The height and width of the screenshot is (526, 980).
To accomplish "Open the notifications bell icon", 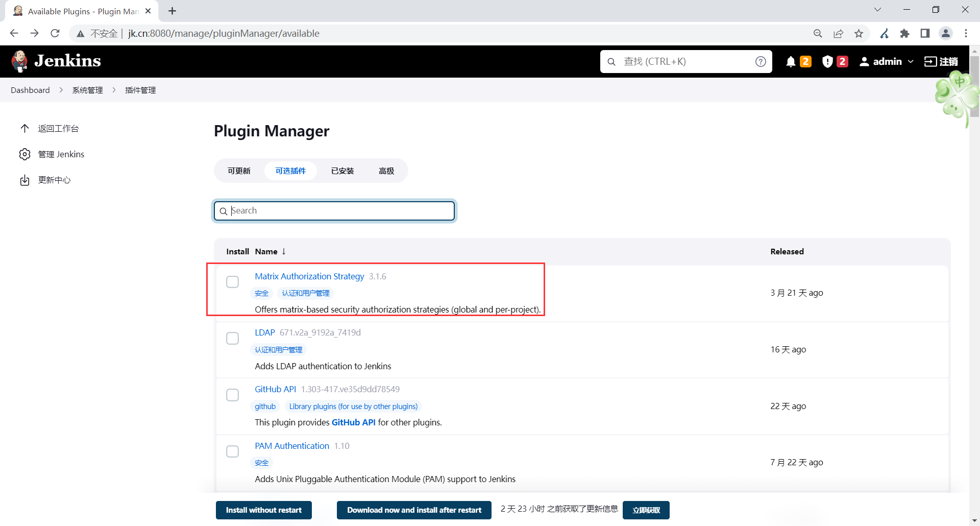I will 791,62.
